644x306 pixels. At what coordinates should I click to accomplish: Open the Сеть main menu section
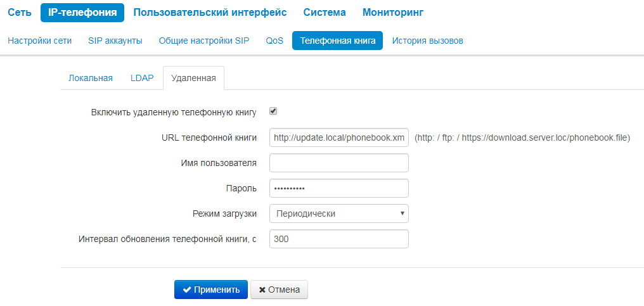pos(19,12)
